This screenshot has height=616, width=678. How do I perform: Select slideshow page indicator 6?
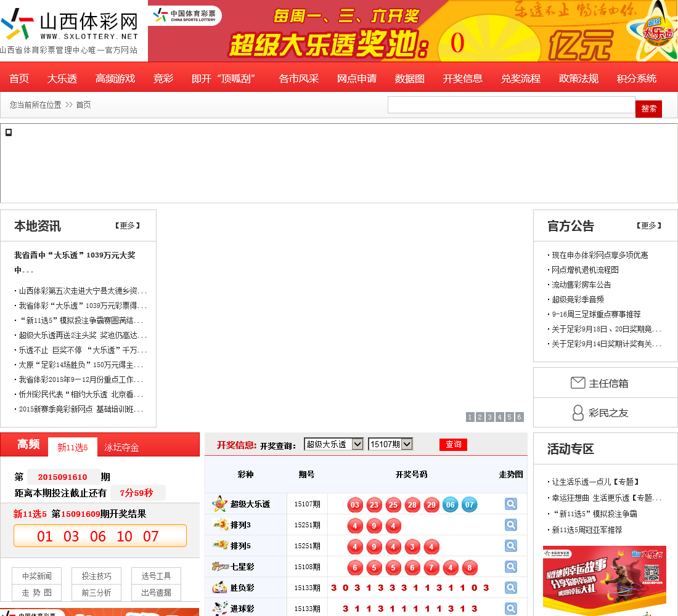(519, 416)
